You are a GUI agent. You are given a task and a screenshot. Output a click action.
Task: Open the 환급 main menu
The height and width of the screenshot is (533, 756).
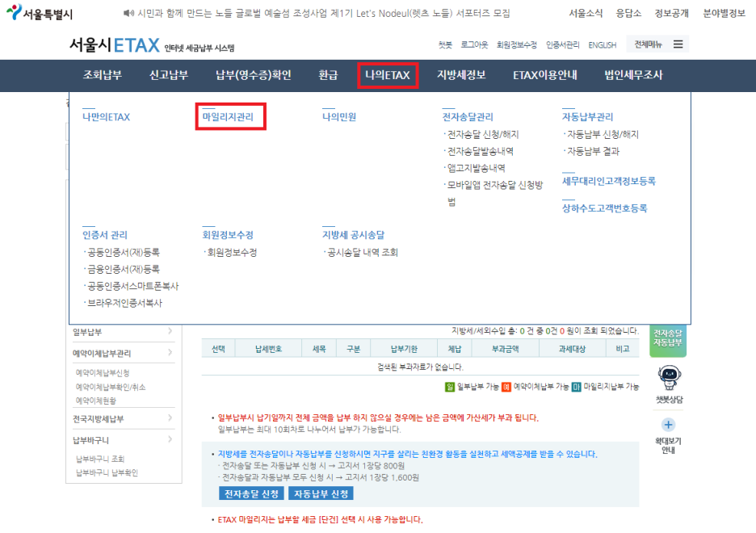(328, 75)
